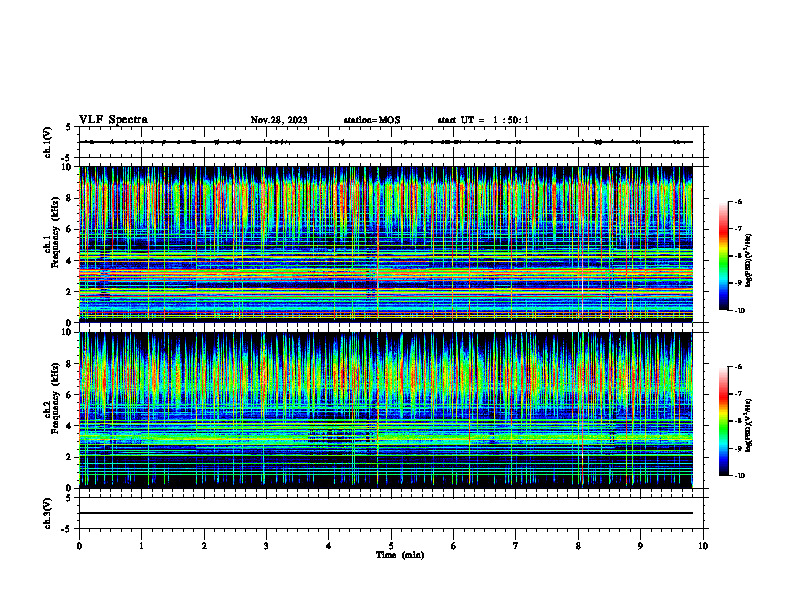This screenshot has height=612, width=792.
Task: Click tick label '6' on the Time axis
Action: tap(454, 546)
